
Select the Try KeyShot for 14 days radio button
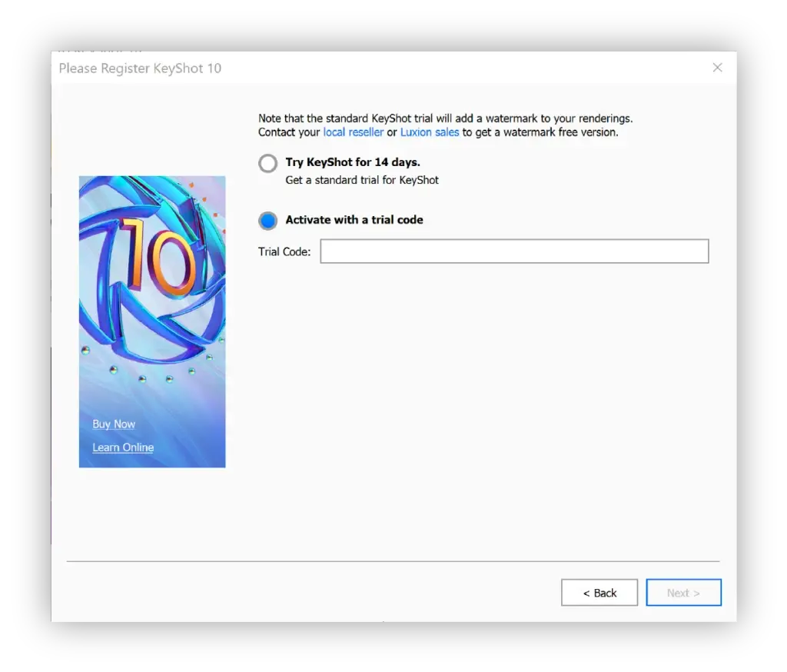[267, 163]
